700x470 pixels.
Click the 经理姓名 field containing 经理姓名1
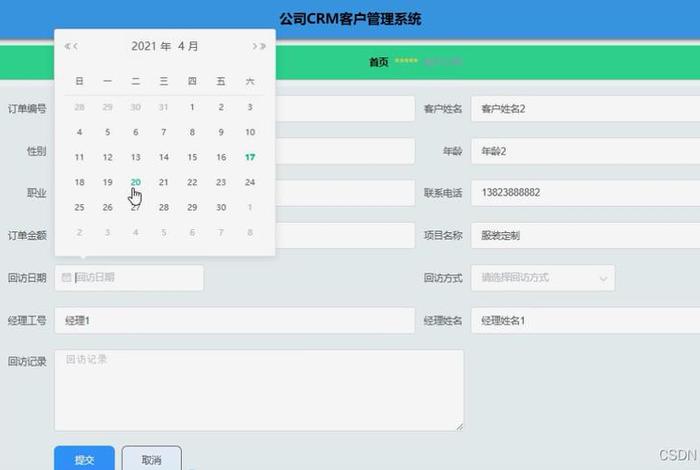pyautogui.click(x=586, y=320)
